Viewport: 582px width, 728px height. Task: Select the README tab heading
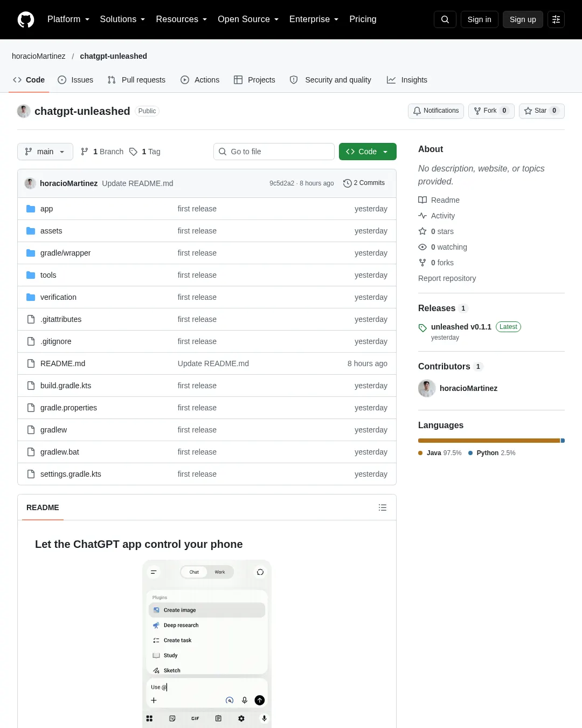43,507
